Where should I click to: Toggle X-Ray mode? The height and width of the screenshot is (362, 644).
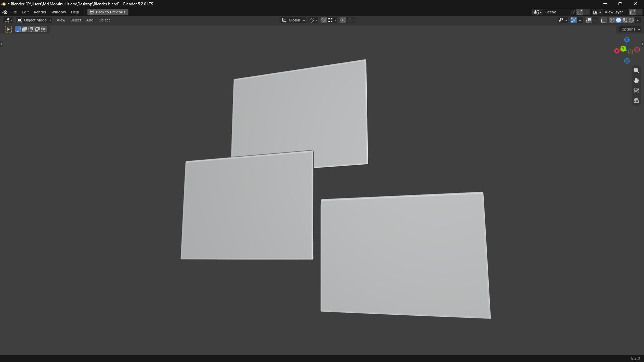(604, 20)
